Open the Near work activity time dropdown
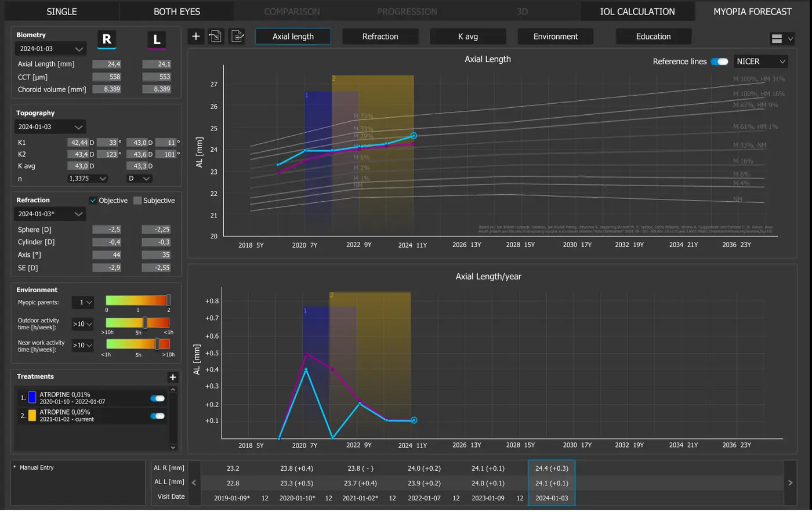This screenshot has width=812, height=512. tap(82, 345)
